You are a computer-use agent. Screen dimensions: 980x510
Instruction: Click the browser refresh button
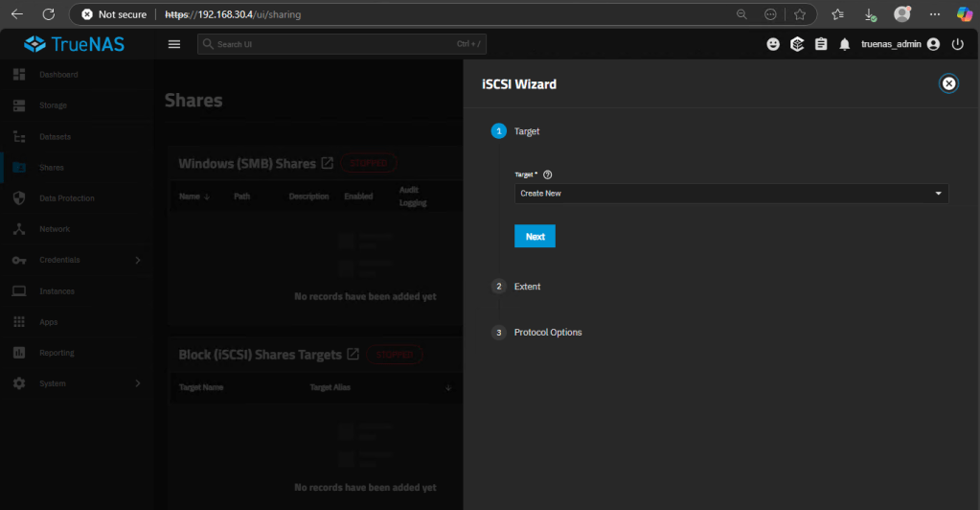click(49, 14)
